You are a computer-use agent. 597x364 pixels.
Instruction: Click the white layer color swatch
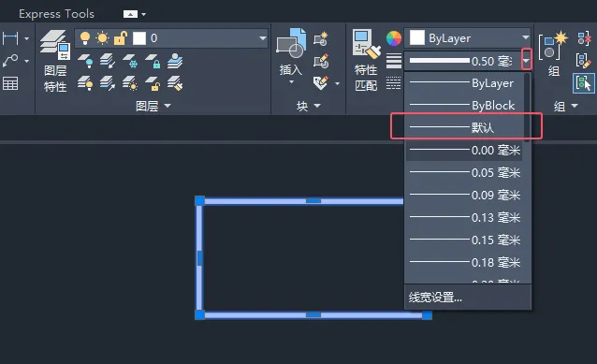point(139,38)
